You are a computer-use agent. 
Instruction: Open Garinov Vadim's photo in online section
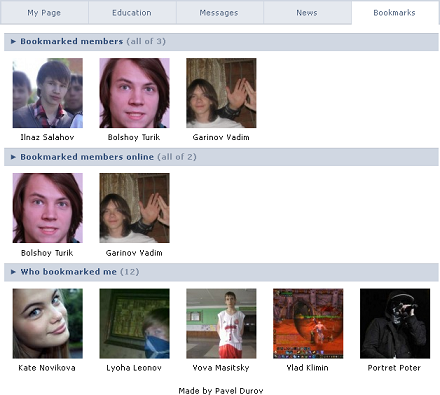[134, 208]
